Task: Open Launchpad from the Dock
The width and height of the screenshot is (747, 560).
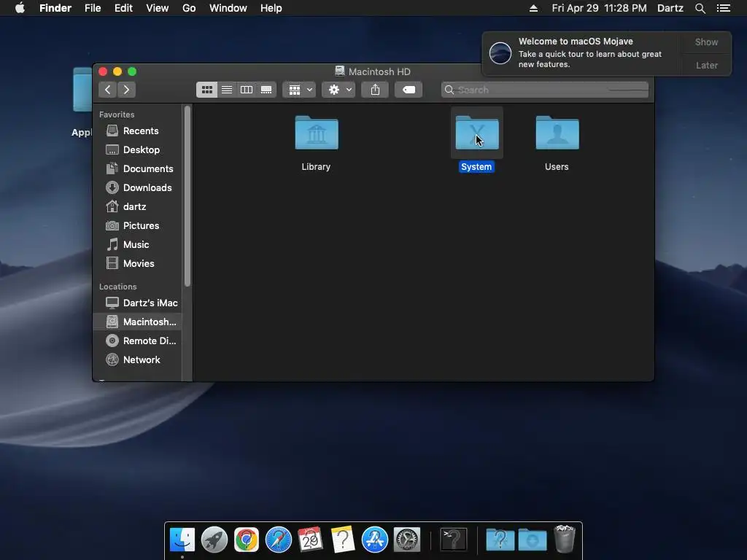Action: 214,540
